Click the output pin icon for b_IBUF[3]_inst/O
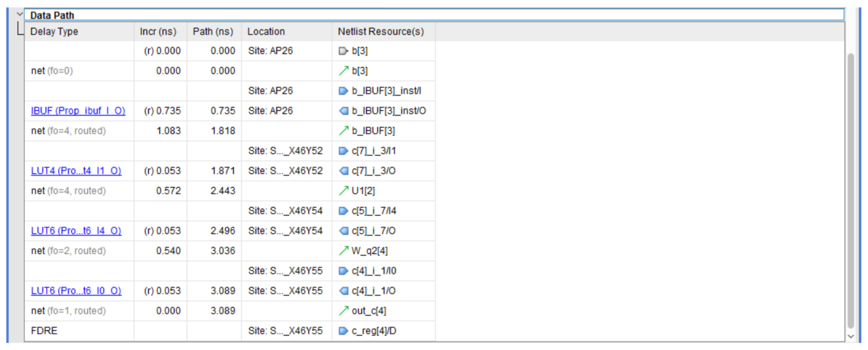 343,111
